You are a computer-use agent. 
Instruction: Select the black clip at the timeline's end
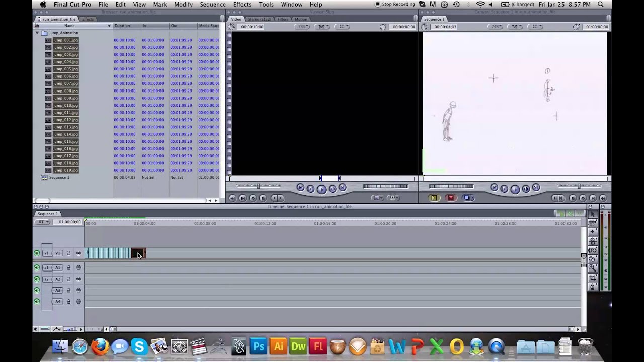click(138, 253)
